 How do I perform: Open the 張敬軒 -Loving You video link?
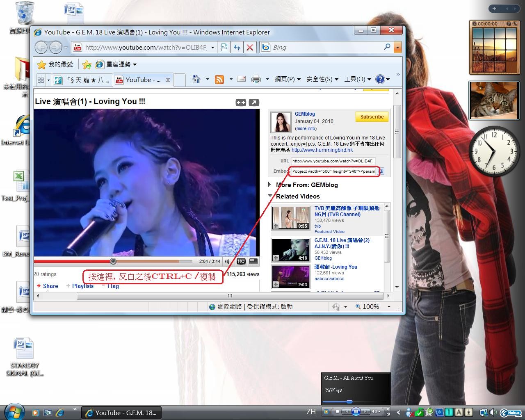336,267
